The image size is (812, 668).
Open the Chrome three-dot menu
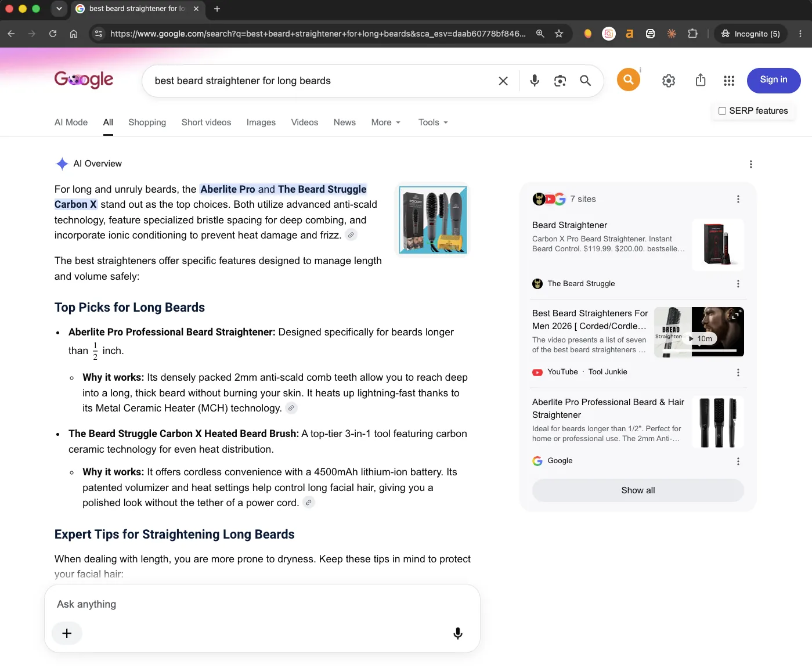(800, 34)
